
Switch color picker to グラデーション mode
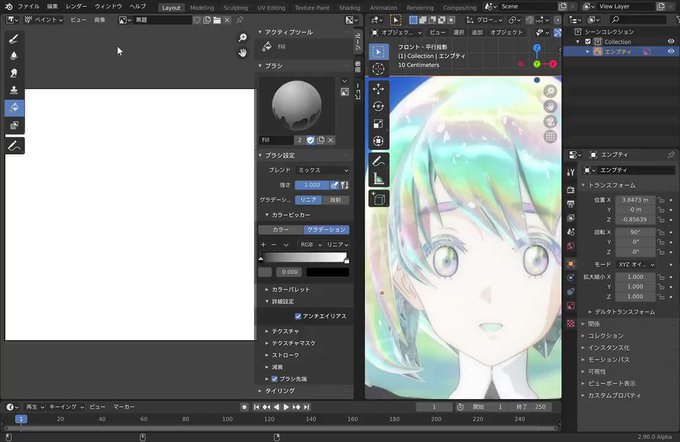[x=327, y=229]
